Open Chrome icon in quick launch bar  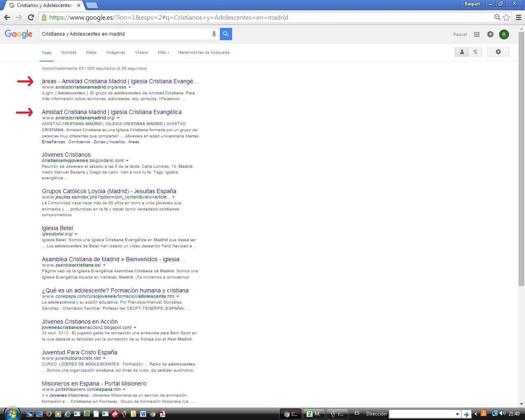click(x=153, y=414)
